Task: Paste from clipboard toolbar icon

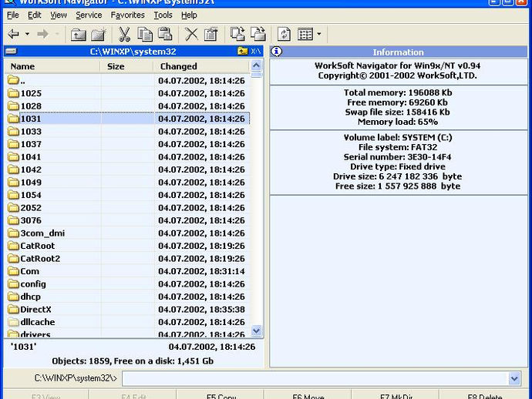Action: [x=166, y=34]
